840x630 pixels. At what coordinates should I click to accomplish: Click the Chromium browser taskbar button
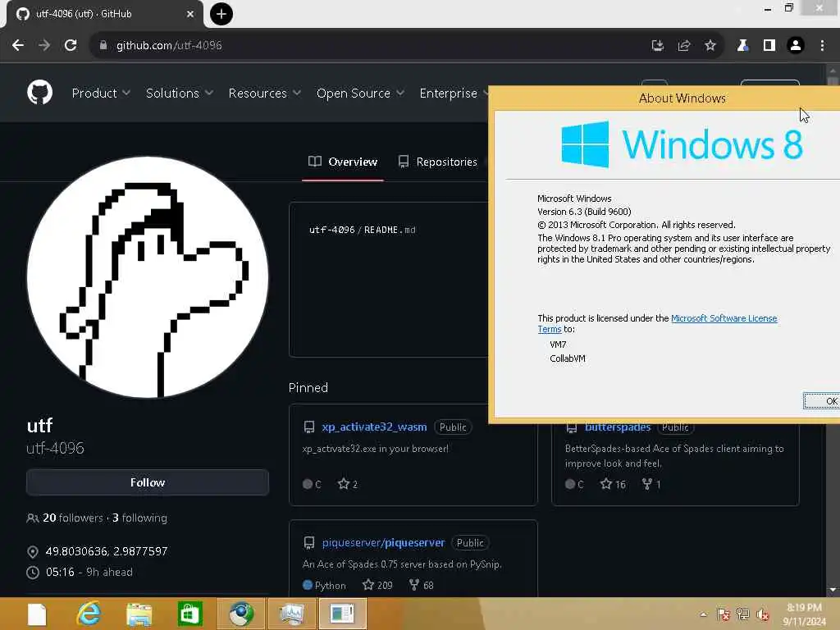(x=241, y=614)
